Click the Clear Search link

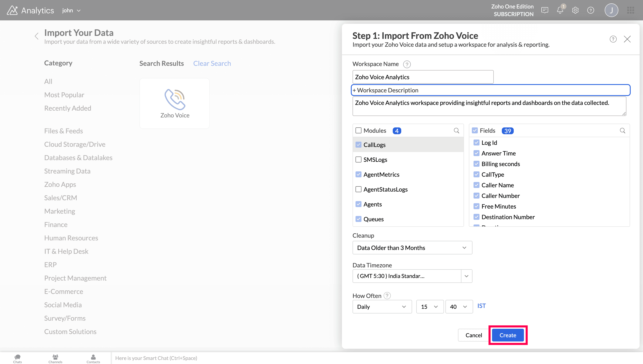(x=212, y=63)
